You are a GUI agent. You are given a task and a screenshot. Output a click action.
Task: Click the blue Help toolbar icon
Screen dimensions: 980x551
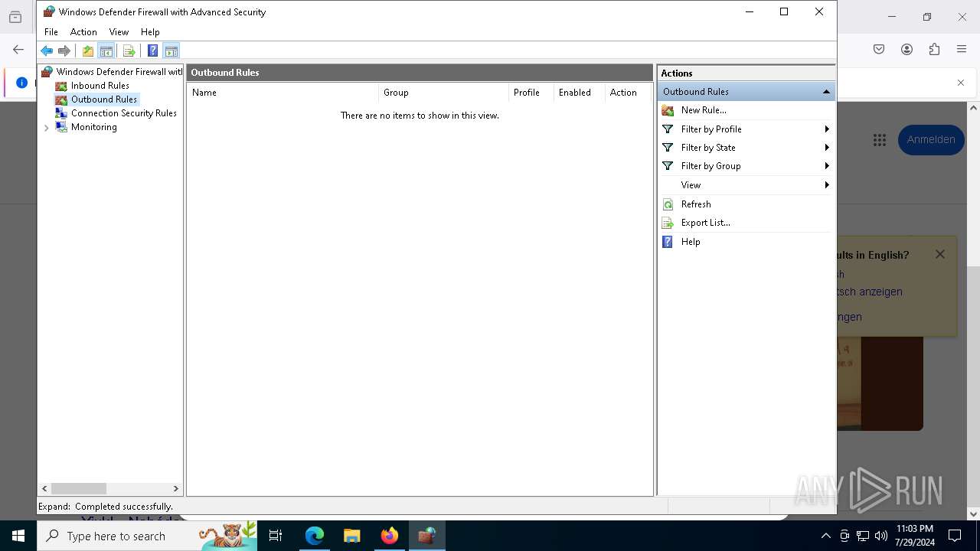click(x=152, y=51)
